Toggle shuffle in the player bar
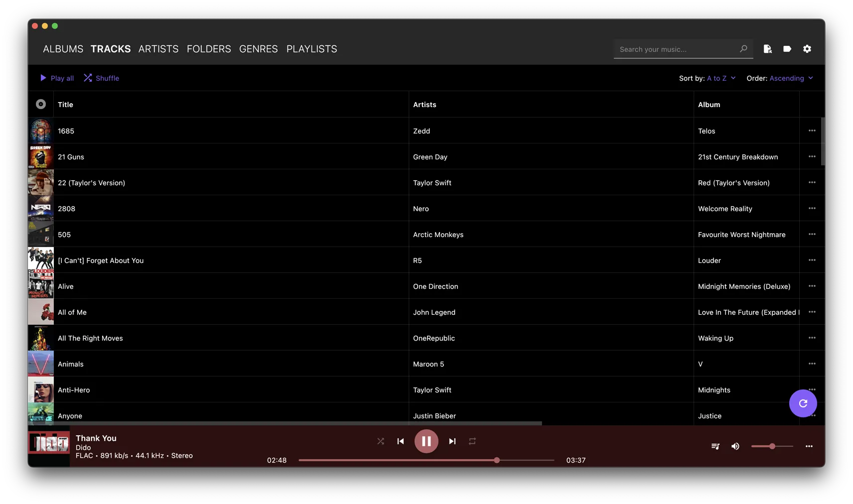Screen dimensions: 853x504 [x=381, y=441]
